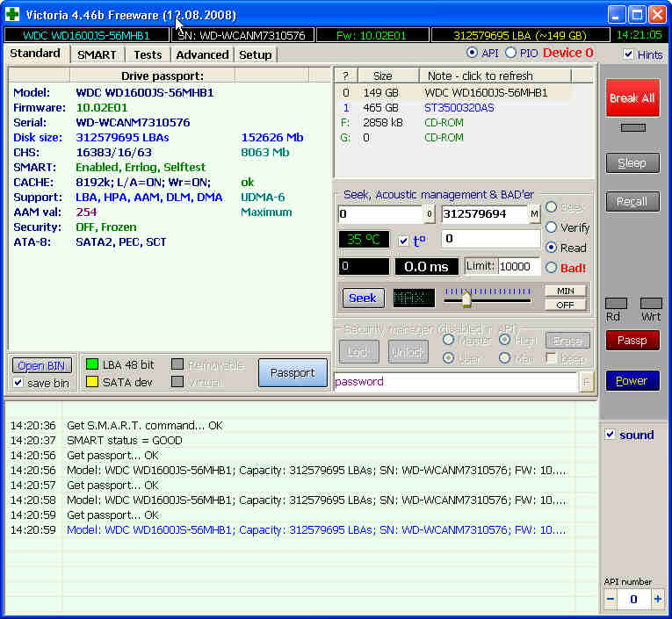Click the 35 °C temperature display
The image size is (672, 619).
click(364, 240)
